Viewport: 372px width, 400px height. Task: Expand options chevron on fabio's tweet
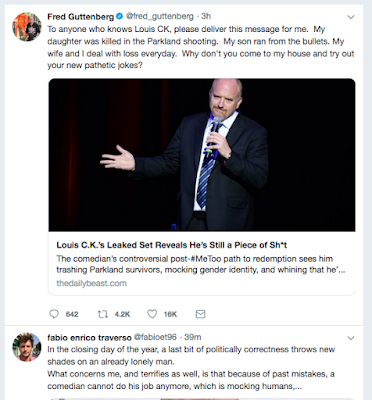[351, 338]
